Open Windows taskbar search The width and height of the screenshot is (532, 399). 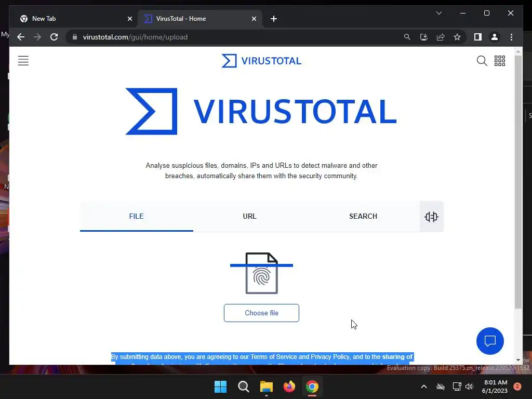(x=243, y=387)
